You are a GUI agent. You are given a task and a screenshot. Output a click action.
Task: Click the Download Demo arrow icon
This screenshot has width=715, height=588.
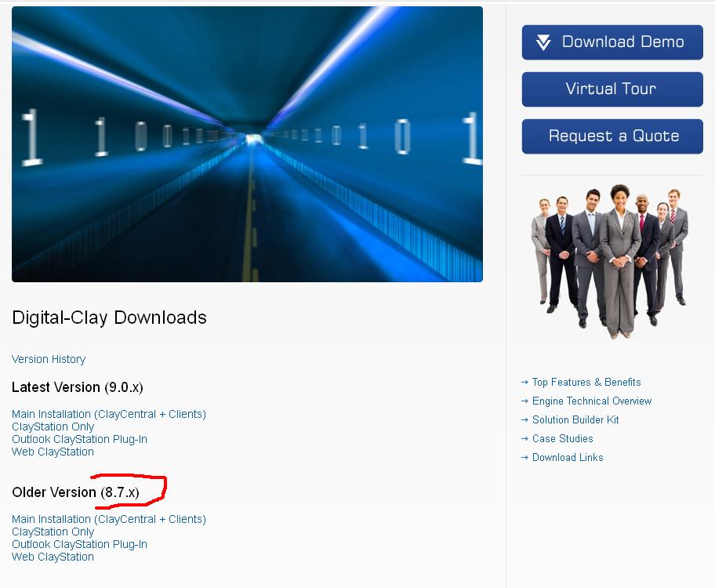[x=543, y=42]
